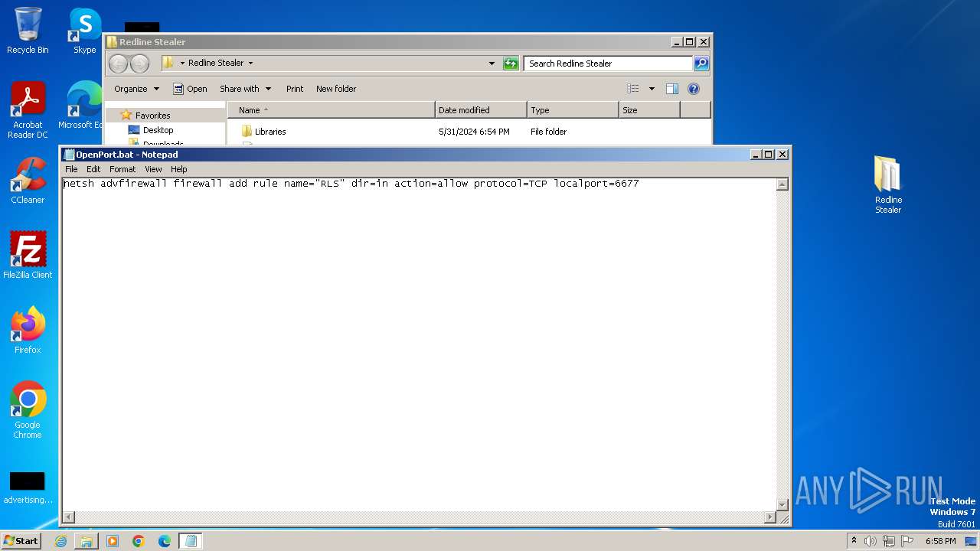Maximize the OpenPort.bat Notepad window

coord(769,154)
